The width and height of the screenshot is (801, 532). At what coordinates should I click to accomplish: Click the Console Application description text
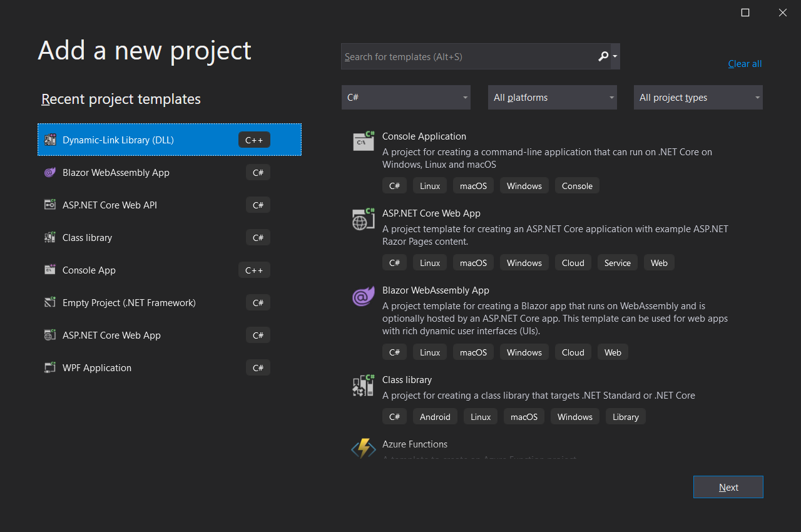(x=547, y=158)
